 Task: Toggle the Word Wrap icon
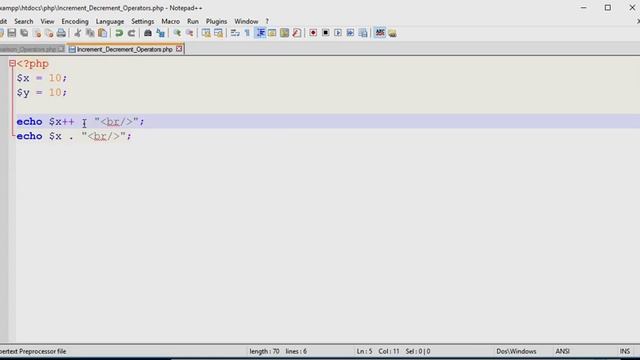(x=235, y=33)
